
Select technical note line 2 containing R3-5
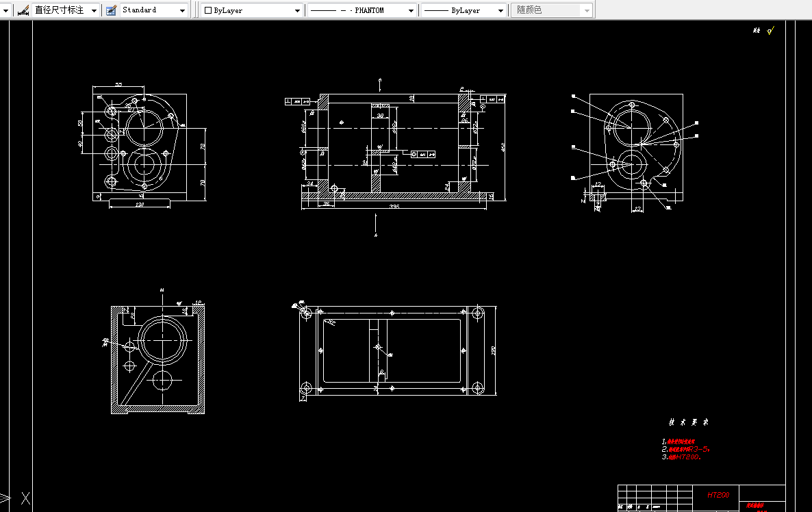pyautogui.click(x=685, y=449)
